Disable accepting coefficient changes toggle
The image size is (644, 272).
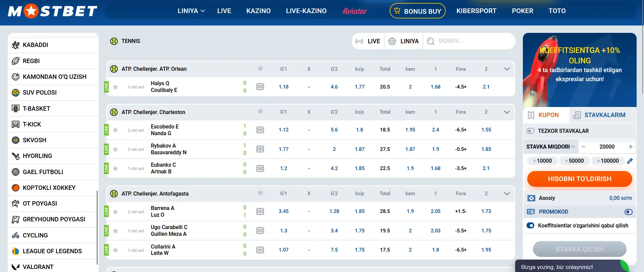point(531,226)
